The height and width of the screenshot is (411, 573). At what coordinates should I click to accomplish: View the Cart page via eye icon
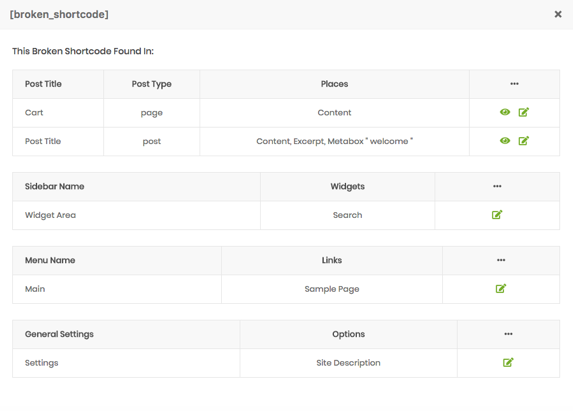pyautogui.click(x=505, y=112)
